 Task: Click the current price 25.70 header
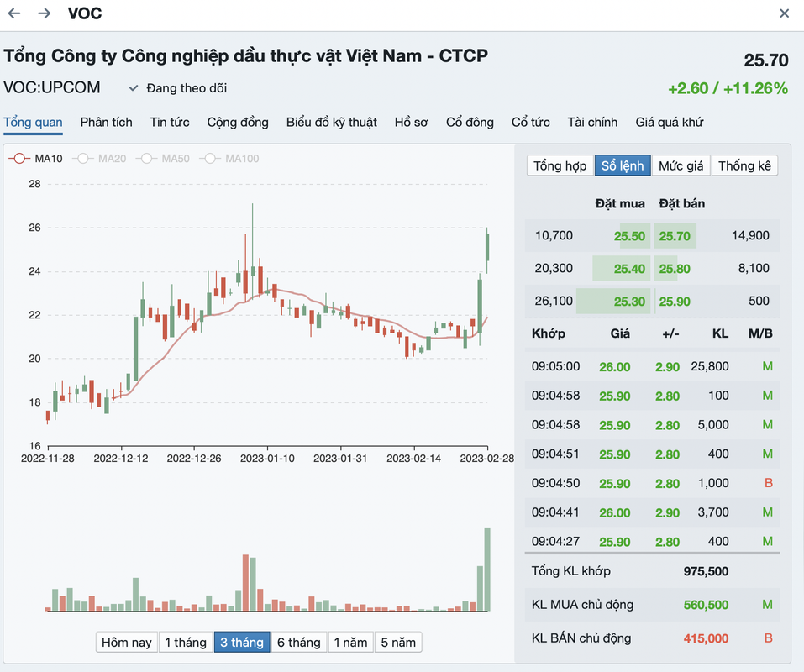pyautogui.click(x=766, y=60)
